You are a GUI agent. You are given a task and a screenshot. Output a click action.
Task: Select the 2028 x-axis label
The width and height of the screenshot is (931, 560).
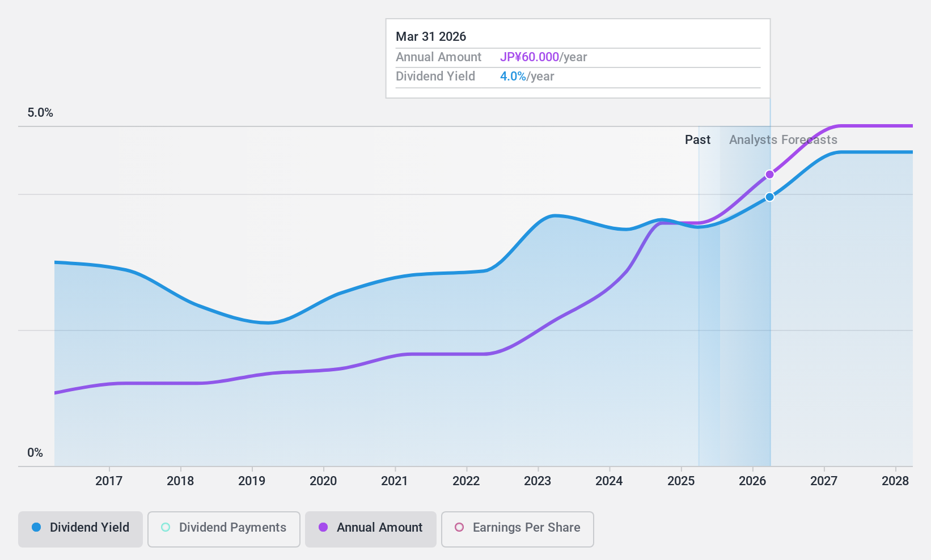click(895, 481)
